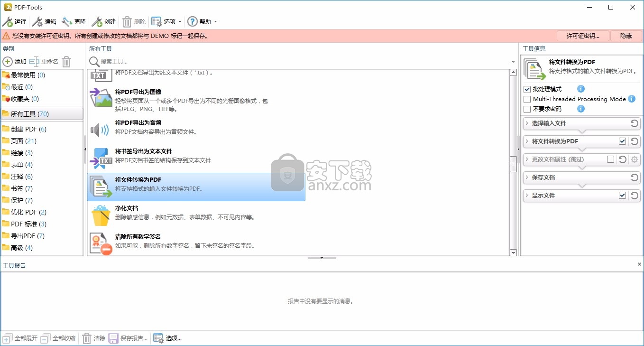Select the 页面 (21) category
The width and height of the screenshot is (644, 346).
pos(42,141)
